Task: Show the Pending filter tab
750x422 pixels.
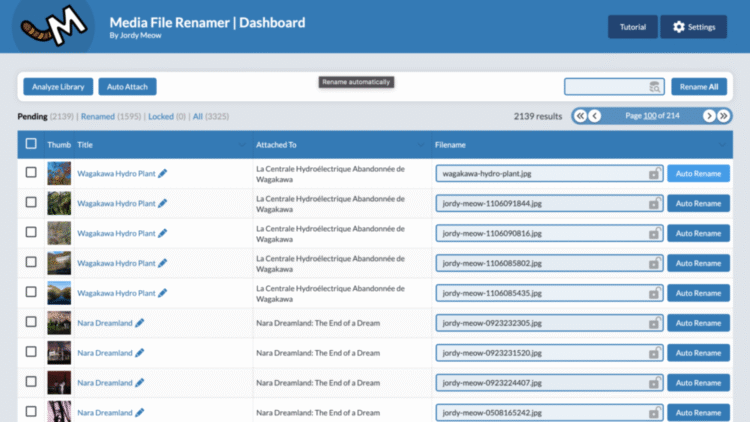Action: (x=33, y=116)
